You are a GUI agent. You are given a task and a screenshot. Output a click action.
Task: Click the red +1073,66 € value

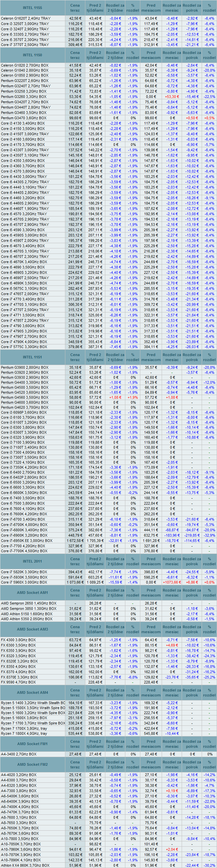coord(172,582)
